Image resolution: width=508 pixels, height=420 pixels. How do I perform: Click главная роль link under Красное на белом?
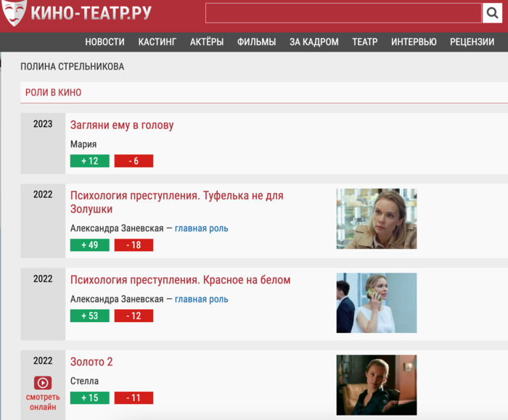pyautogui.click(x=202, y=299)
